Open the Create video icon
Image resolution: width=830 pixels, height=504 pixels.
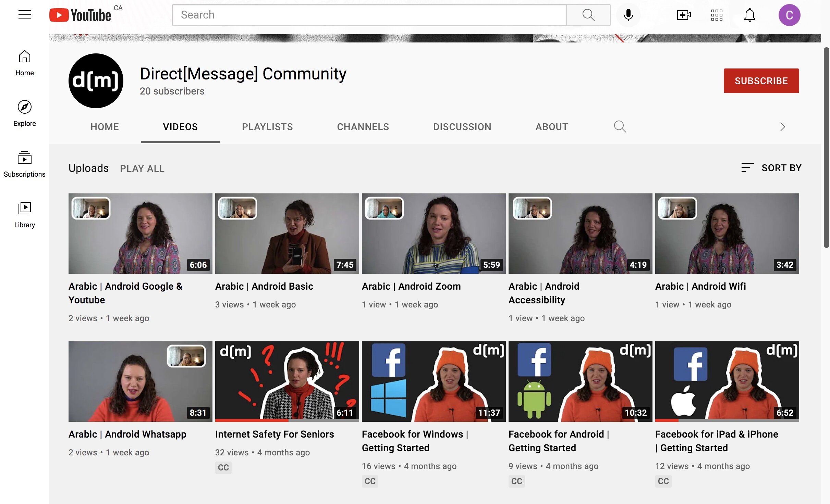pos(684,15)
